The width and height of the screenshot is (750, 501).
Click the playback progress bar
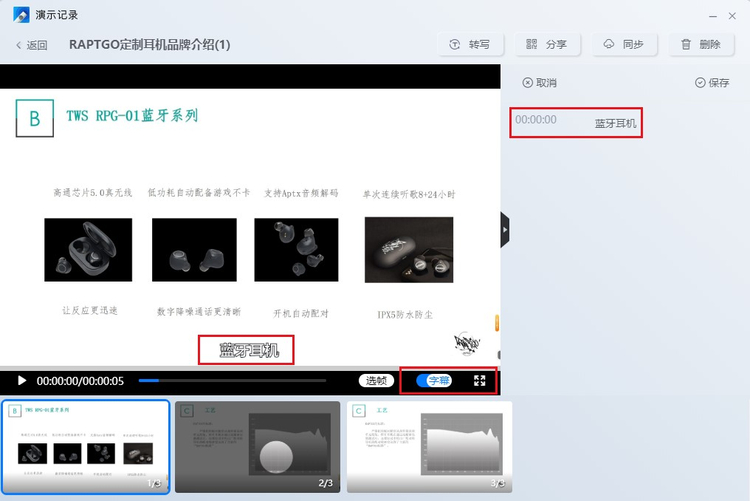tap(232, 380)
